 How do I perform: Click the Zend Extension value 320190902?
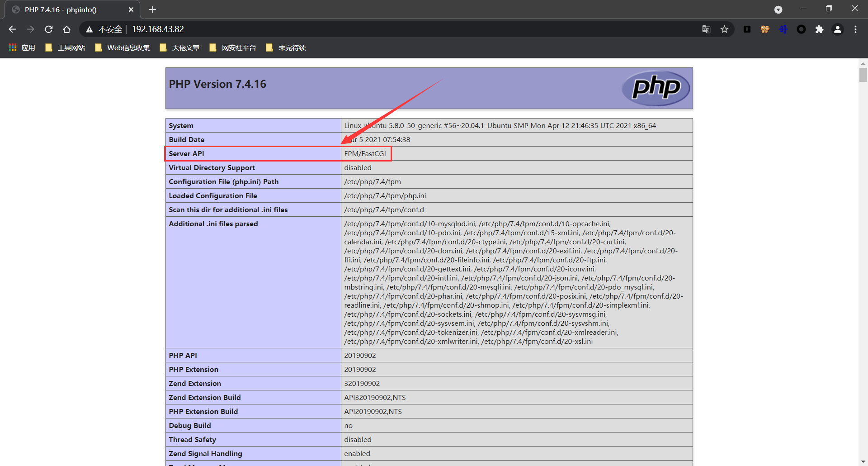pos(362,384)
